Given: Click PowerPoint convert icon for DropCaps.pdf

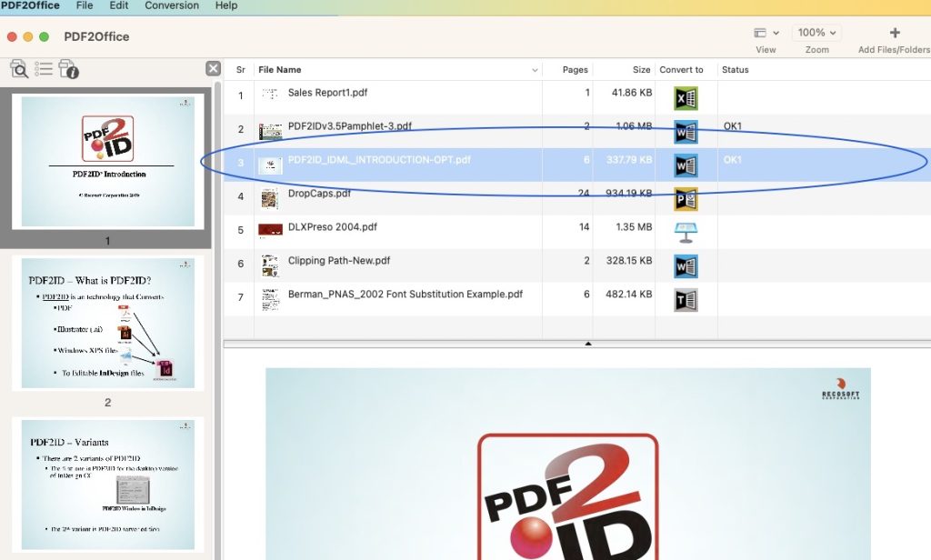Looking at the screenshot, I should click(686, 199).
